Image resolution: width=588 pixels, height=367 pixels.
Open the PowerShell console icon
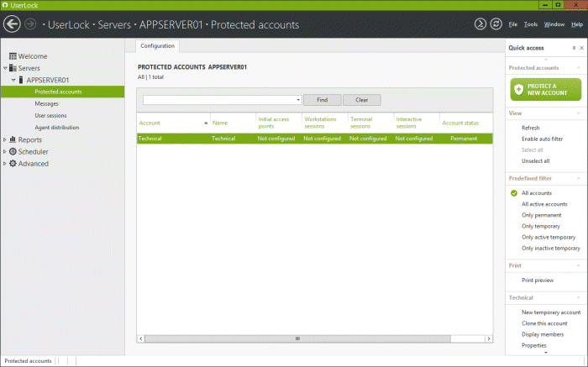pyautogui.click(x=480, y=24)
